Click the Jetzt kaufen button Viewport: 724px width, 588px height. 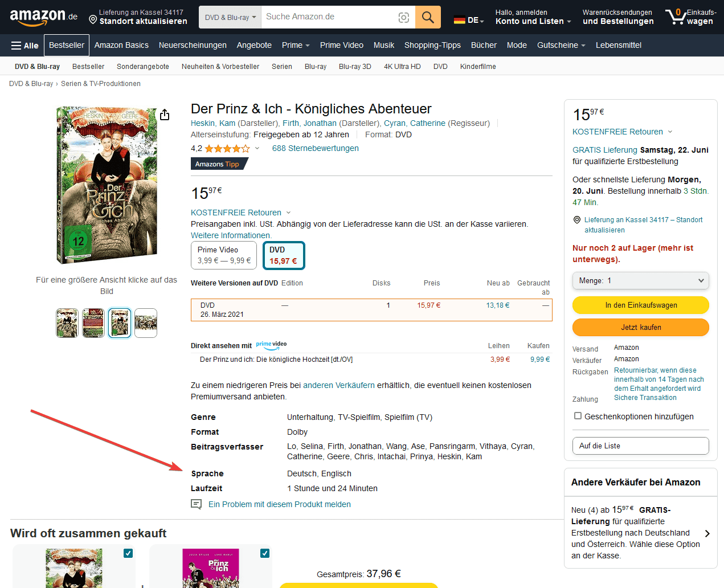(x=641, y=328)
